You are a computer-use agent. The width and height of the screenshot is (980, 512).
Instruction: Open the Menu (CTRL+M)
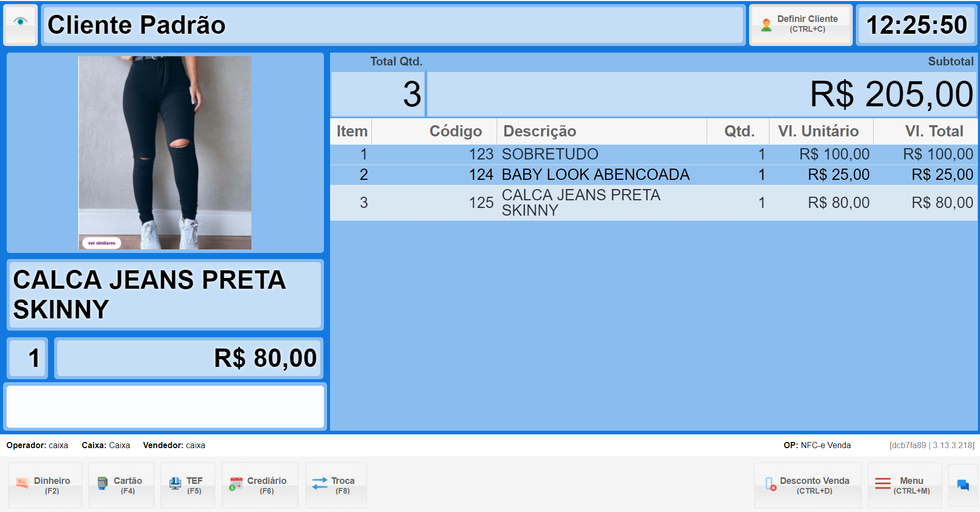coord(905,485)
